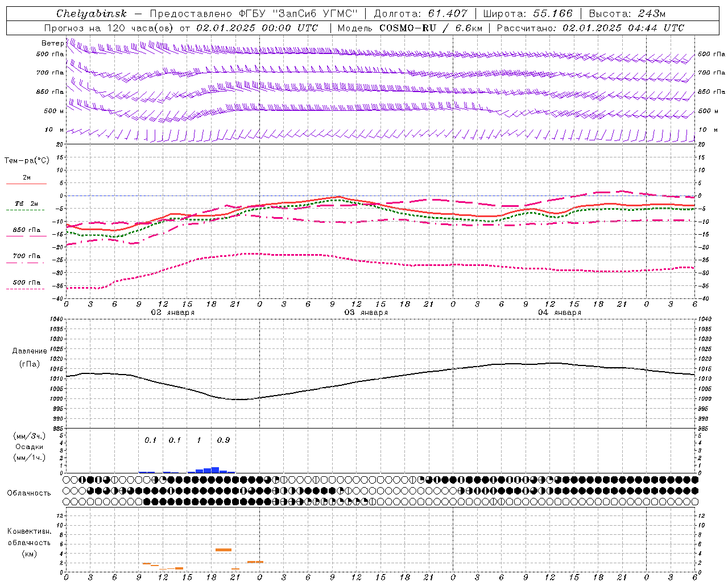Click the Конвективн. label of the bottom panel

point(30,531)
